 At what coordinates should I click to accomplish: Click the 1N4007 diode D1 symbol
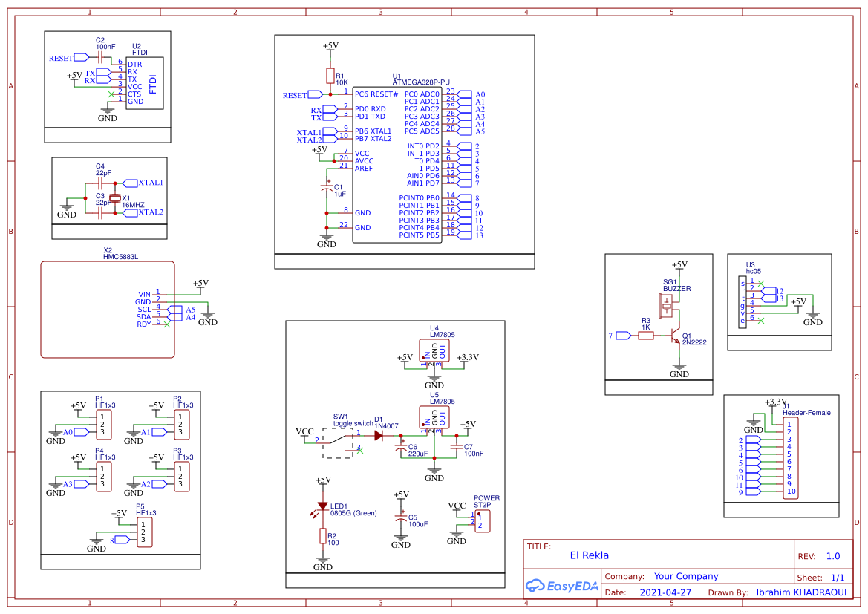379,437
